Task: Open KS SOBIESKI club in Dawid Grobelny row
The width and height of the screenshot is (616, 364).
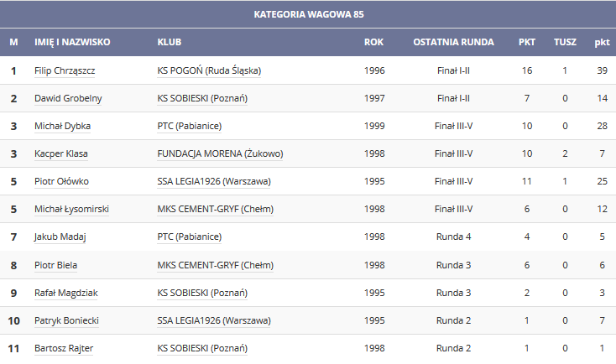Action: pos(202,98)
